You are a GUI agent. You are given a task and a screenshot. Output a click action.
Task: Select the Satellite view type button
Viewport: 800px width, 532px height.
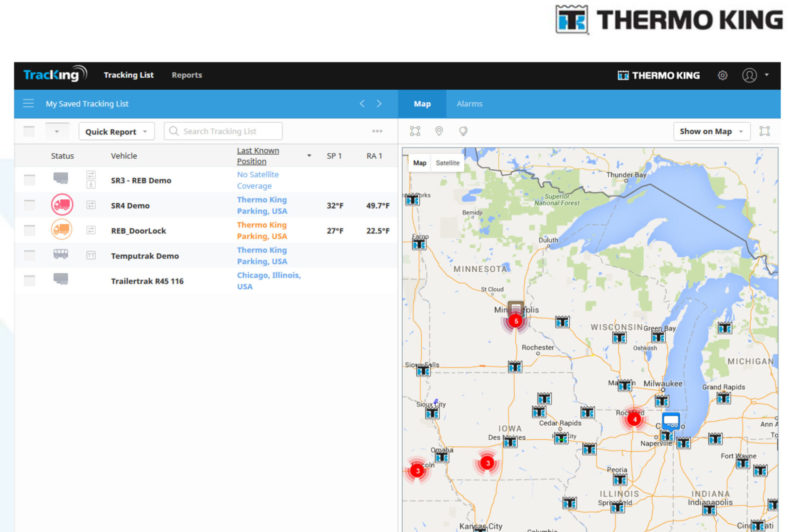(x=447, y=163)
